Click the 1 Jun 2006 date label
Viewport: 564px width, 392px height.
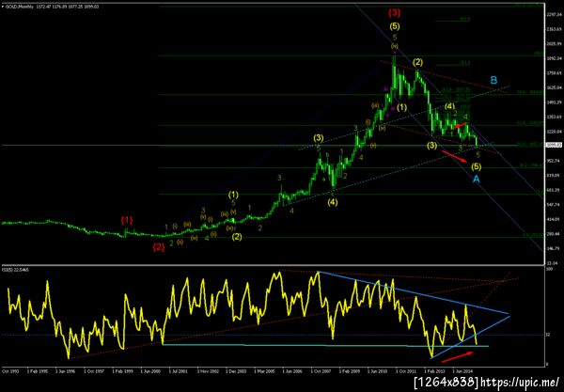click(292, 370)
